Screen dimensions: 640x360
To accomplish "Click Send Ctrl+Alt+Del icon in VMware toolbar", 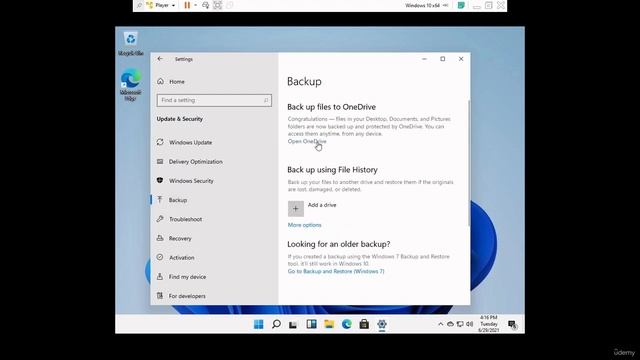I will pyautogui.click(x=206, y=5).
